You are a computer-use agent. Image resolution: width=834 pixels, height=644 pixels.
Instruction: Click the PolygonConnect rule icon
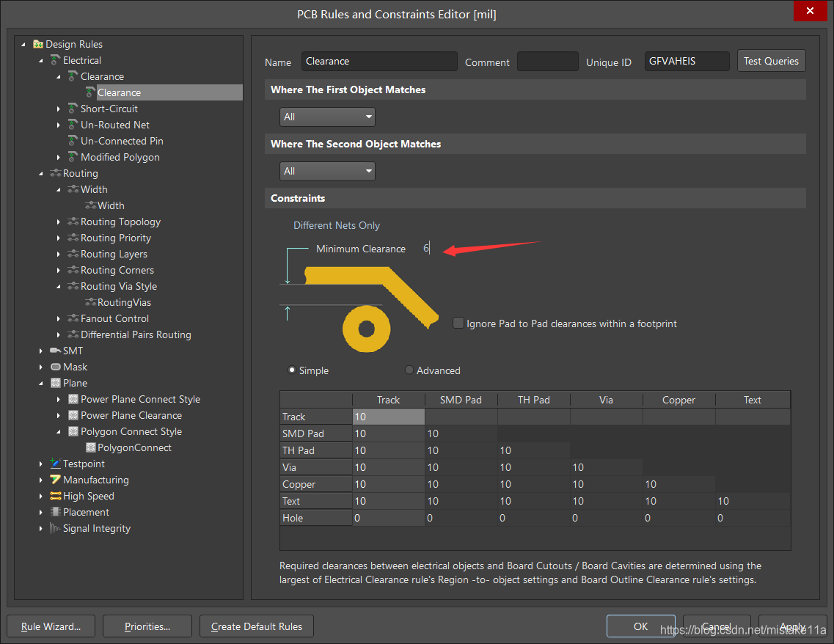[90, 448]
